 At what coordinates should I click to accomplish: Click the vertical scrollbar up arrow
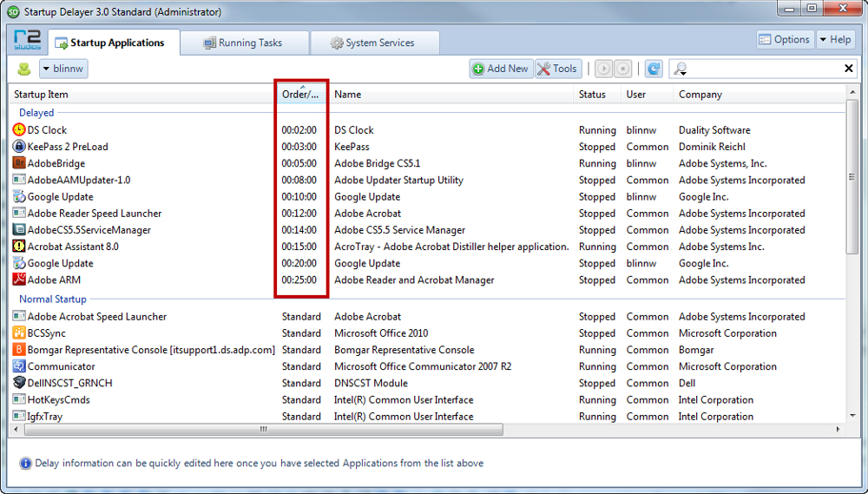pos(852,92)
